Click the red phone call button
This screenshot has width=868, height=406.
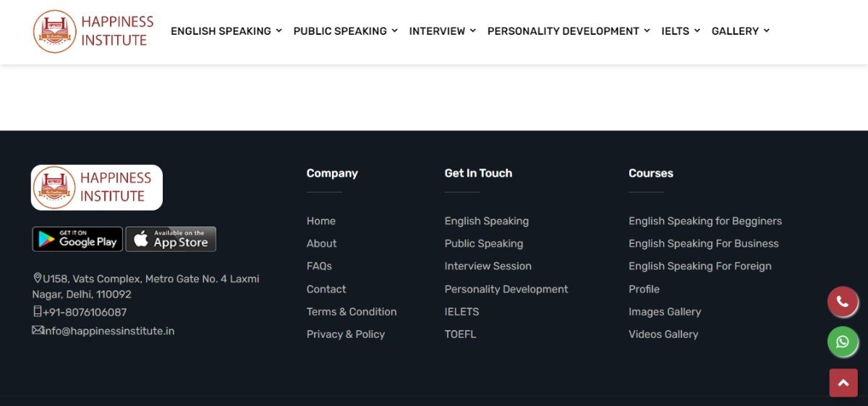pyautogui.click(x=843, y=302)
